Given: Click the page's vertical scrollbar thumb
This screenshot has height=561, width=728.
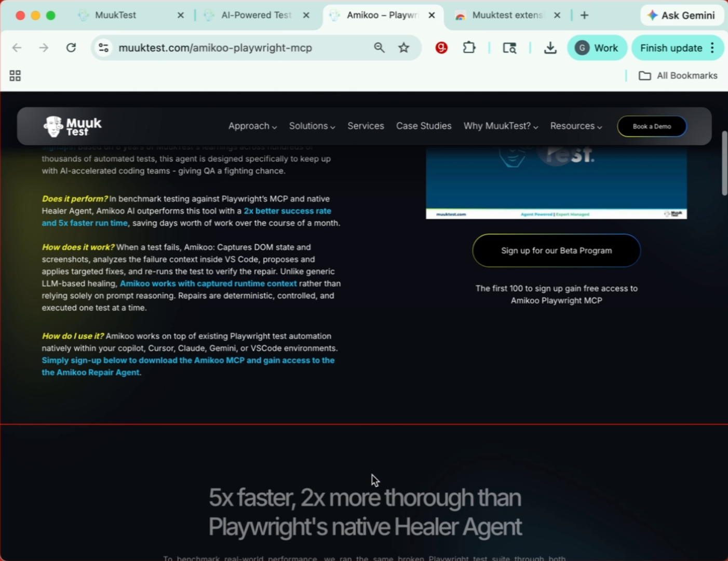Looking at the screenshot, I should click(x=724, y=163).
